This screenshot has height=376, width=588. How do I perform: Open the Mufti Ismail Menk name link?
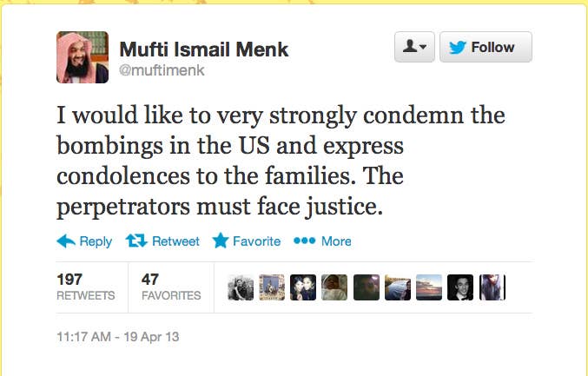tap(203, 49)
